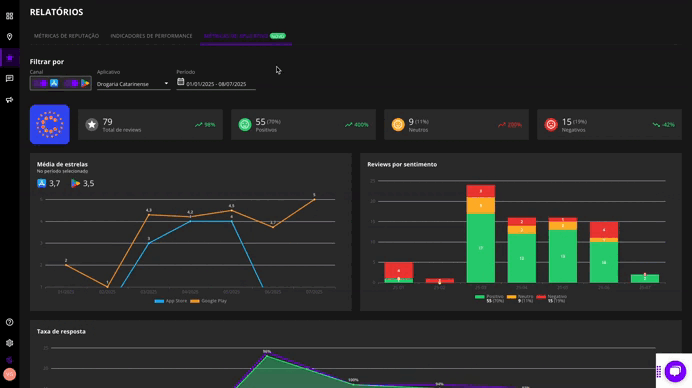The height and width of the screenshot is (388, 692).
Task: Click the Taxa de resposta heading
Action: pos(61,331)
